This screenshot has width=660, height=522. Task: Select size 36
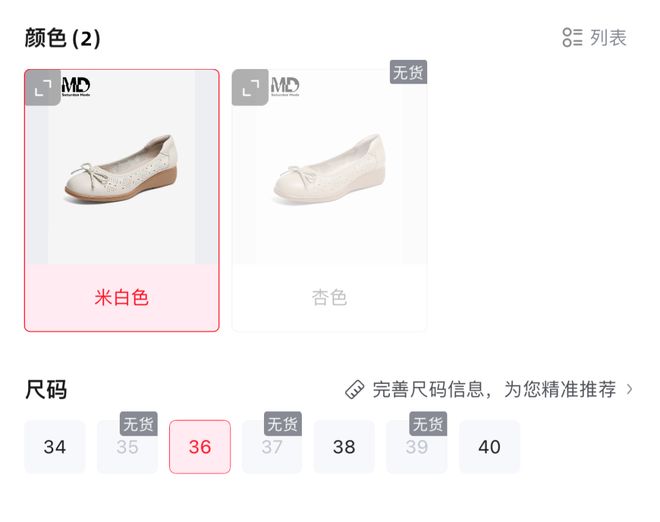click(x=200, y=447)
